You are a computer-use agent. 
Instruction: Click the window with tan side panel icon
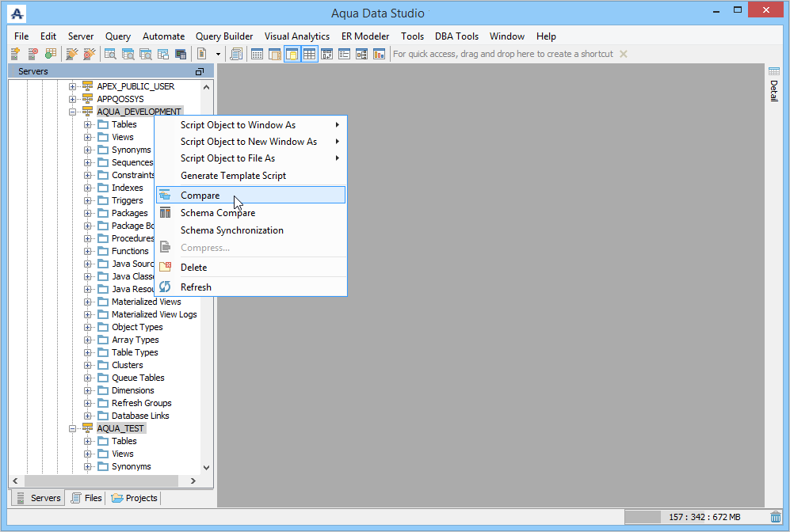pos(275,54)
